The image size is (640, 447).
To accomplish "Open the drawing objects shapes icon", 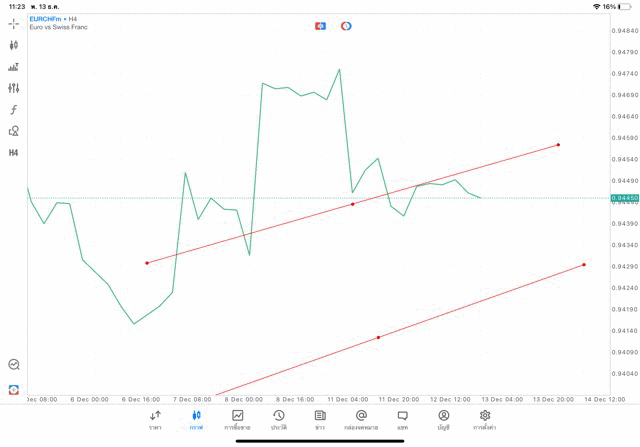I will [14, 131].
